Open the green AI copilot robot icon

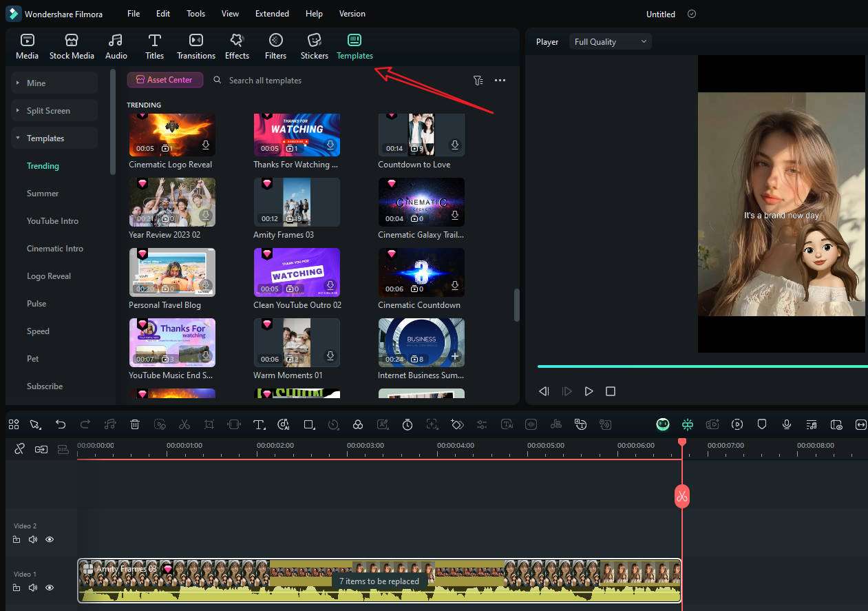[663, 424]
